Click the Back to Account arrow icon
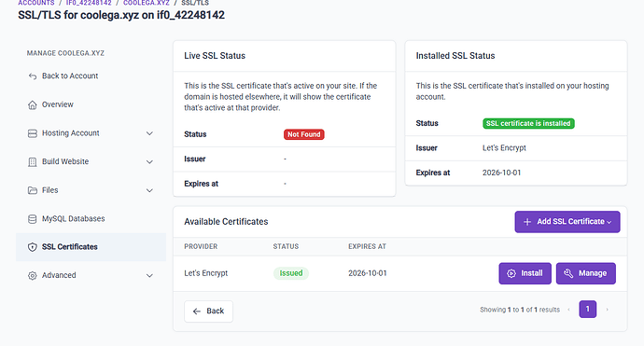Screen dimensions: 644x346 pos(33,76)
